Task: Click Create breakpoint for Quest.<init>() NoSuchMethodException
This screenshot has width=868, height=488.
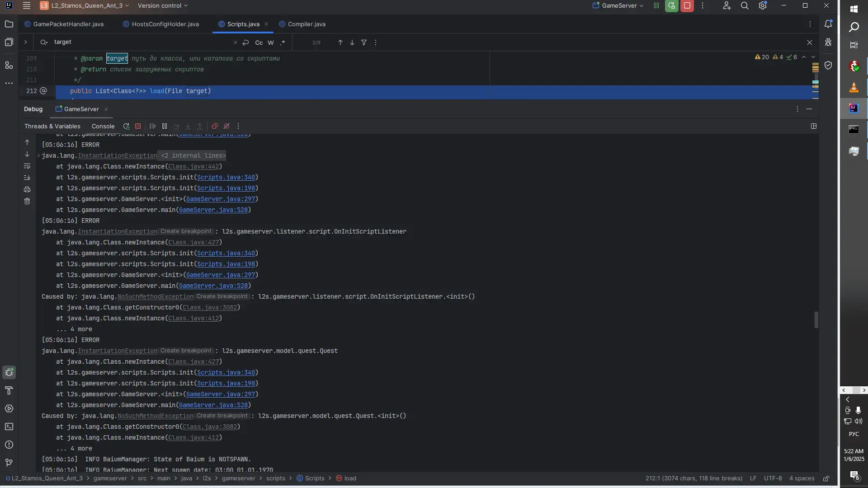Action: point(222,416)
